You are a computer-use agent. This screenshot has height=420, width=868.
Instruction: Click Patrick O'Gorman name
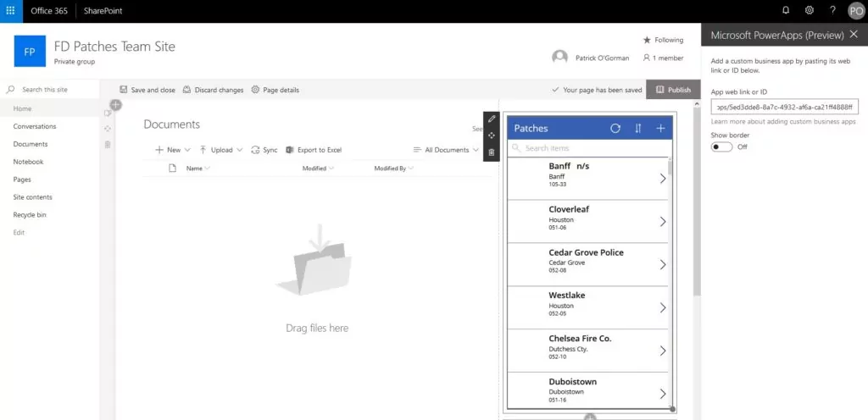tap(603, 58)
